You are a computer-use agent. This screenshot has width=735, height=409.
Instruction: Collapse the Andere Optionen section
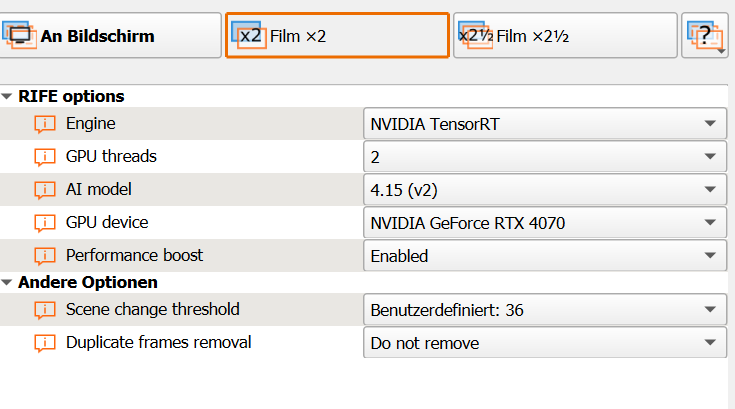[x=8, y=283]
